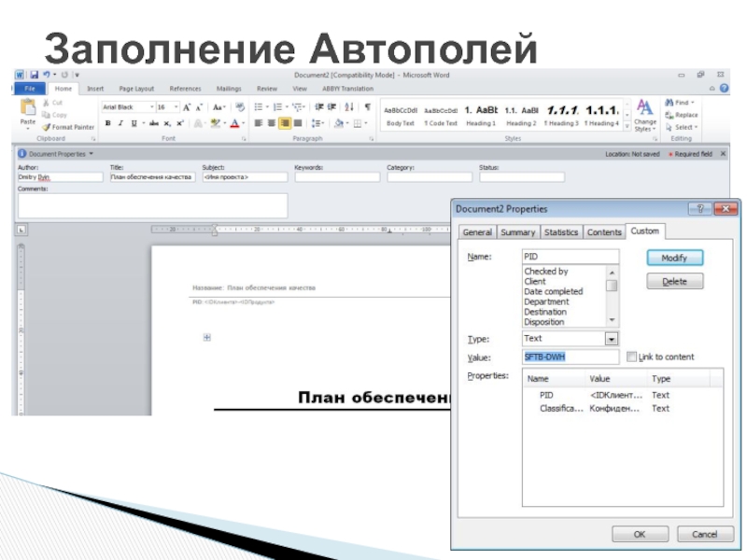This screenshot has width=747, height=560.
Task: Open the Type dropdown in Properties dialog
Action: (x=612, y=339)
